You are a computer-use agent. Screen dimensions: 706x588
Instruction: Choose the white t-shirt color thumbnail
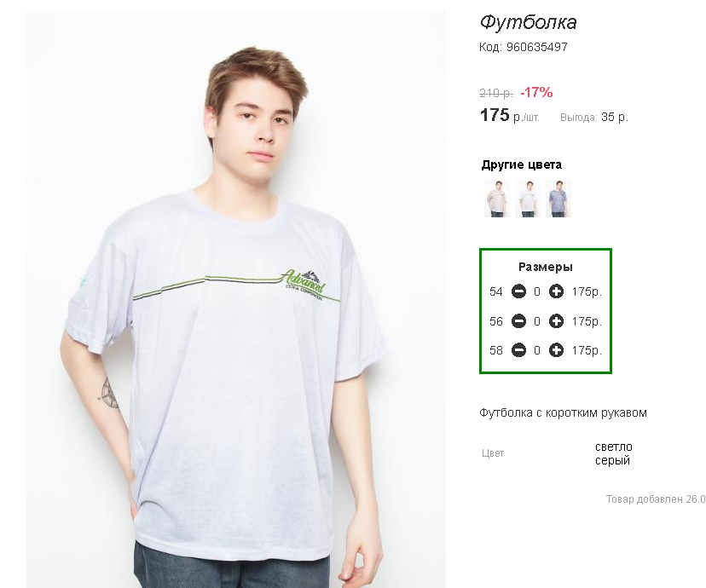point(527,198)
